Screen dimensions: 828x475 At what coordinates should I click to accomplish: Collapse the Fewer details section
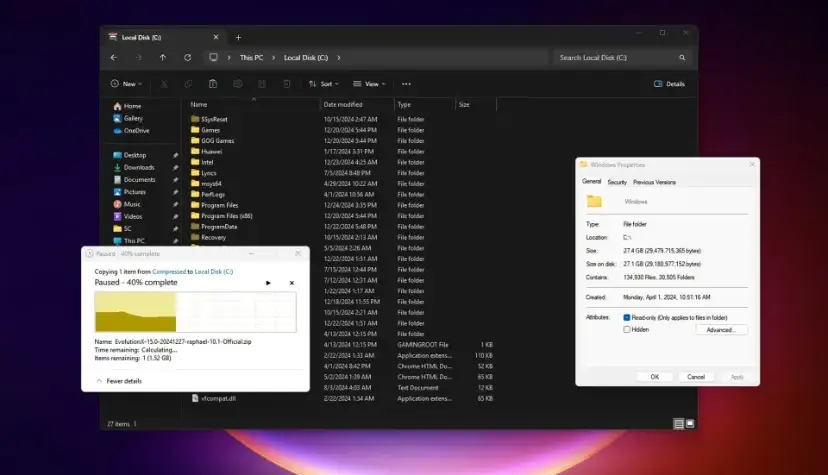coord(118,381)
